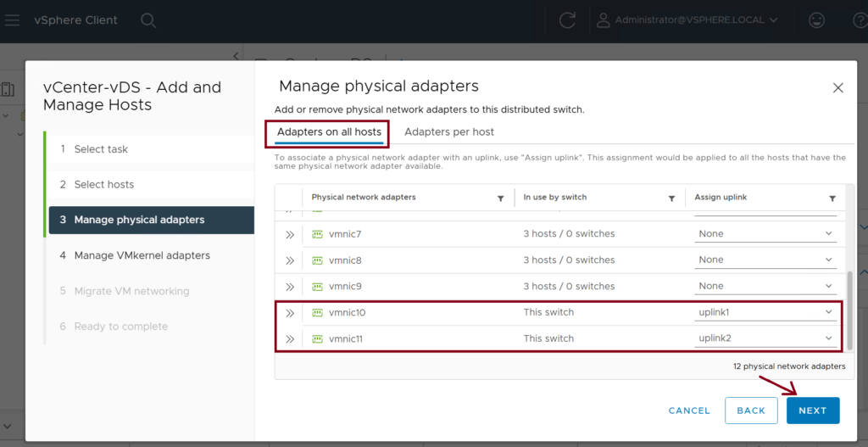
Task: Click "3 hosts / 0 switches" for vmnic8
Action: [569, 260]
